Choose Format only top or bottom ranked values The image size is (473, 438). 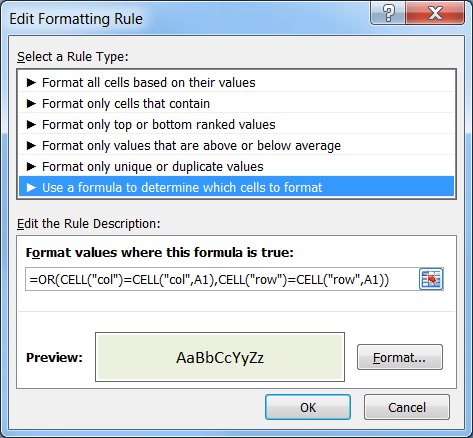tap(236, 124)
